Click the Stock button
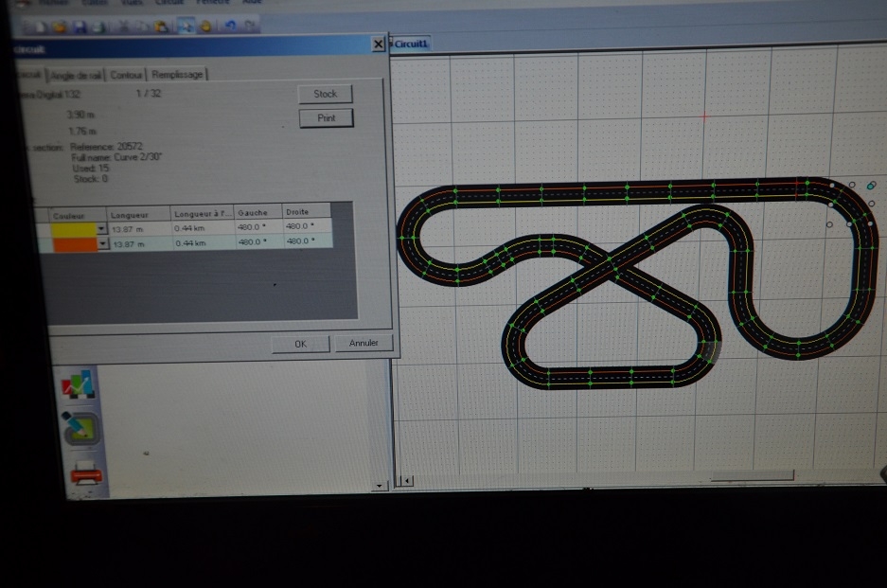 click(x=326, y=94)
